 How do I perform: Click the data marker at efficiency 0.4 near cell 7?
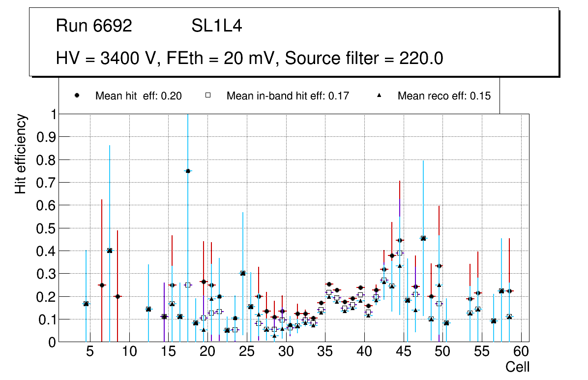[x=110, y=251]
